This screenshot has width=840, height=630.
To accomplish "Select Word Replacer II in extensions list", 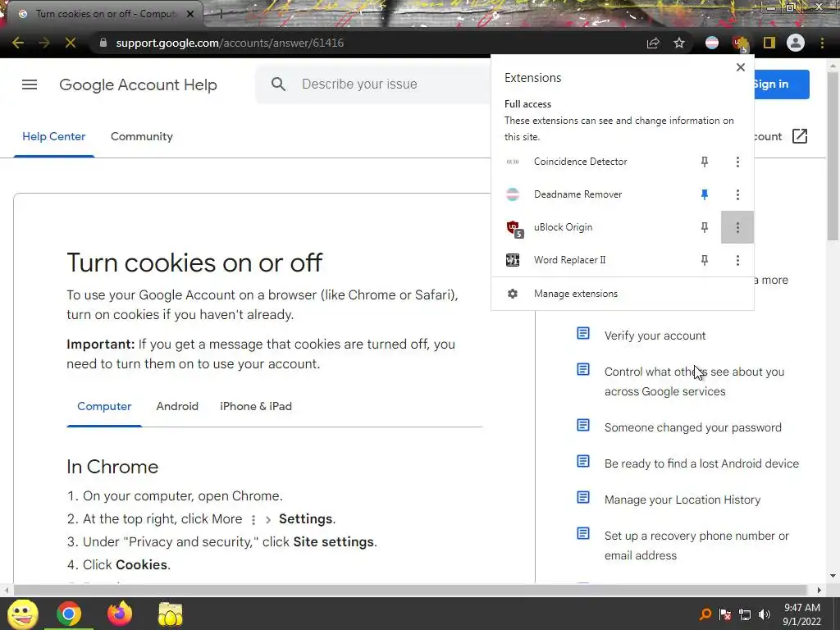I will [x=569, y=260].
